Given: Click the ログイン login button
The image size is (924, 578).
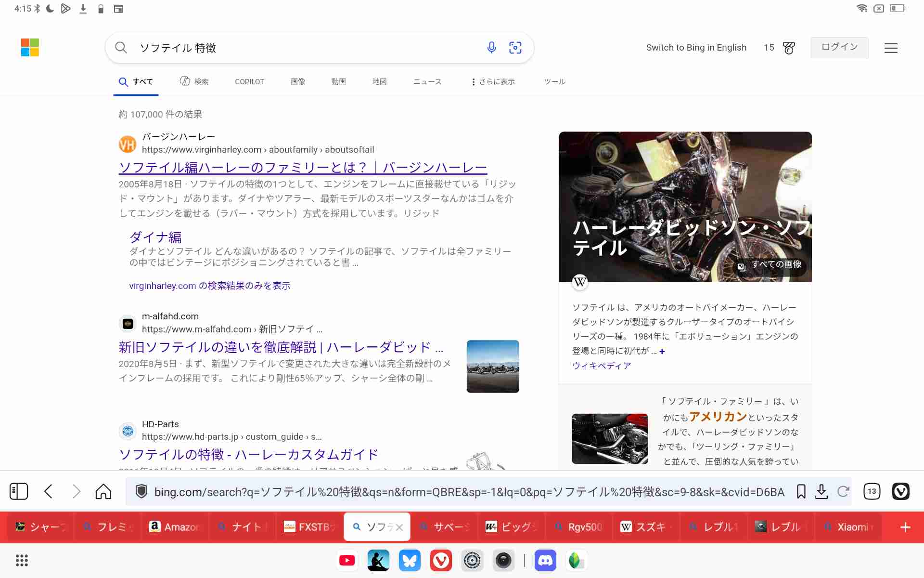Looking at the screenshot, I should tap(839, 47).
